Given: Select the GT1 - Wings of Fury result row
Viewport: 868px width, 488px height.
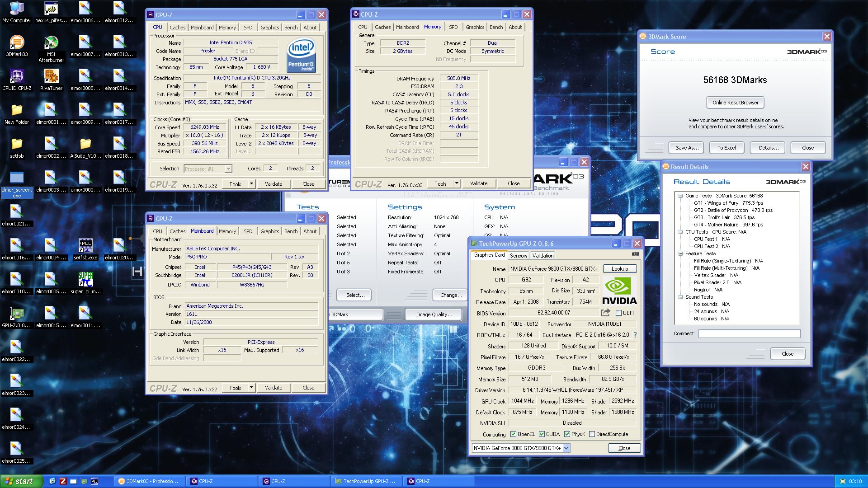Looking at the screenshot, I should [x=728, y=203].
